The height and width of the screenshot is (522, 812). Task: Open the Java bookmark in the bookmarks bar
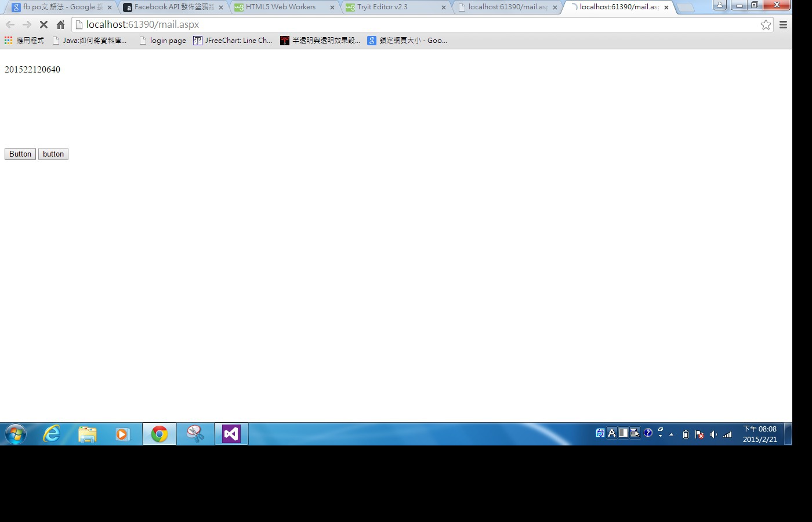pyautogui.click(x=89, y=41)
